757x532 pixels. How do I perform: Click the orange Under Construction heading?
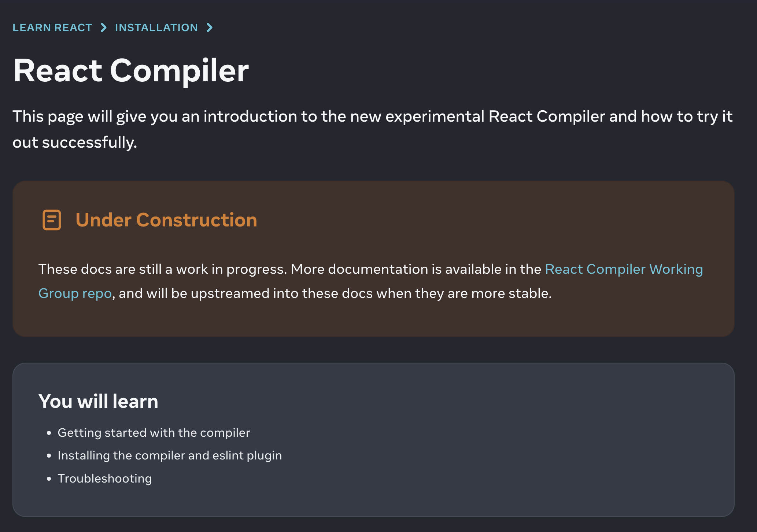(166, 220)
